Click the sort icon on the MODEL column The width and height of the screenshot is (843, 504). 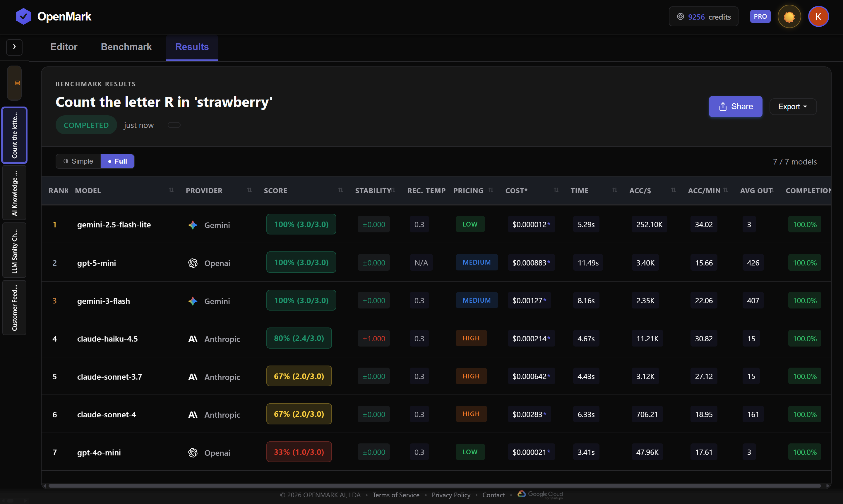171,190
